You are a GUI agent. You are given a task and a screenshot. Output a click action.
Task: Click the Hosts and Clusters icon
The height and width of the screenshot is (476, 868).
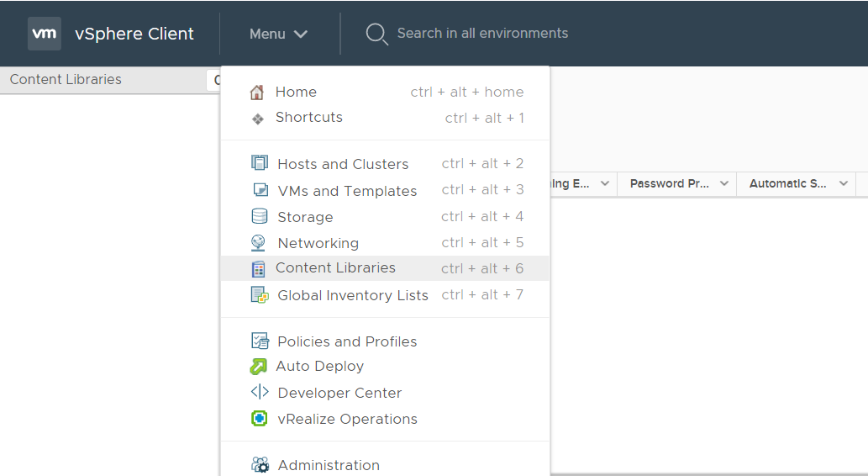tap(260, 163)
